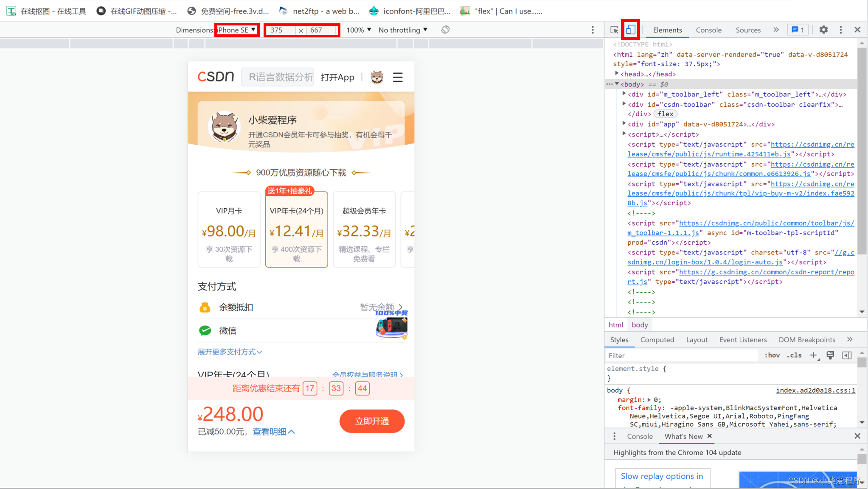868x489 pixels.
Task: Expand the app div node
Action: 624,124
